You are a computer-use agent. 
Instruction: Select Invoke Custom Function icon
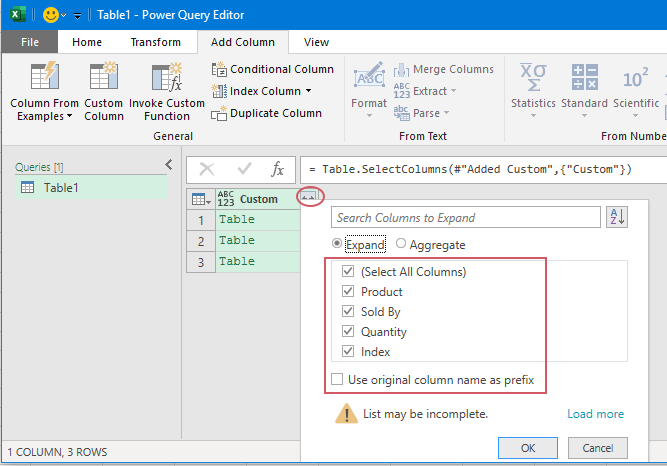(x=166, y=78)
